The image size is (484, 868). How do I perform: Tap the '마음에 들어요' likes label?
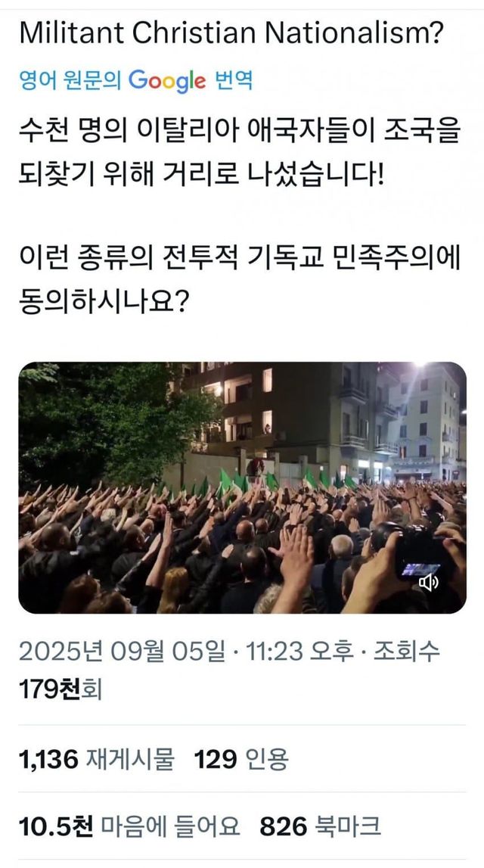click(x=170, y=827)
